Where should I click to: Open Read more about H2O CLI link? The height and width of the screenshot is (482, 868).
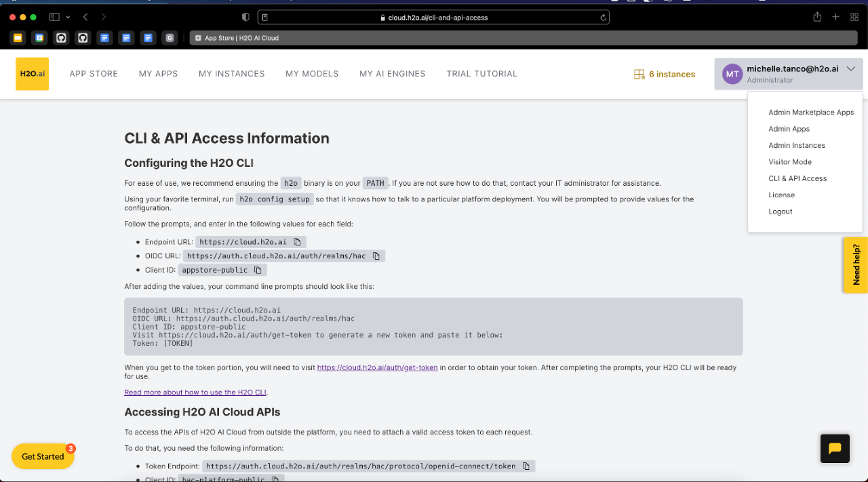coord(195,393)
